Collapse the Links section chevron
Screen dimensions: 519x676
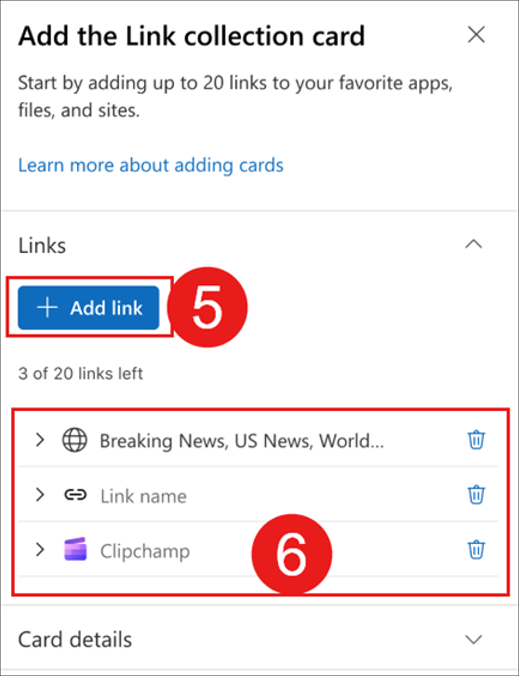474,245
